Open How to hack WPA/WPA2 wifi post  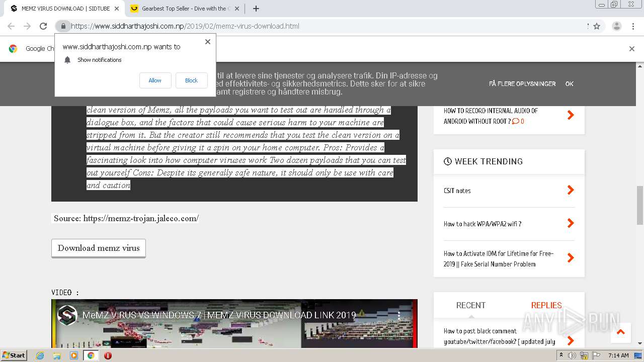click(482, 224)
